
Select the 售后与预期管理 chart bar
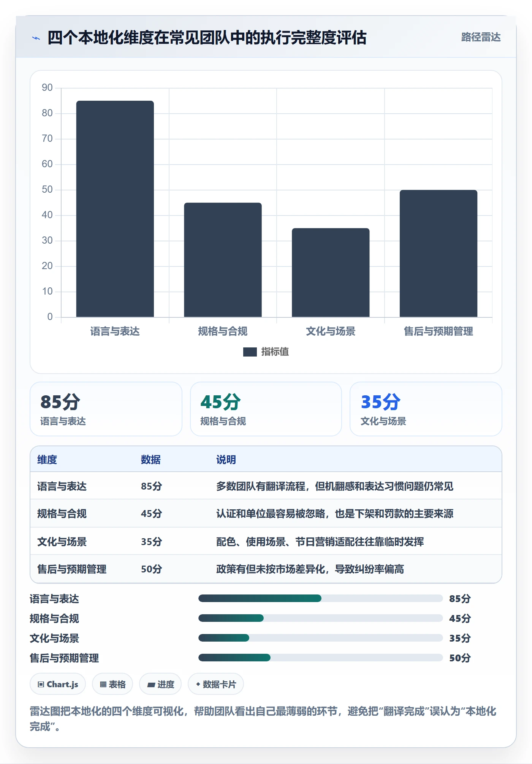(439, 254)
